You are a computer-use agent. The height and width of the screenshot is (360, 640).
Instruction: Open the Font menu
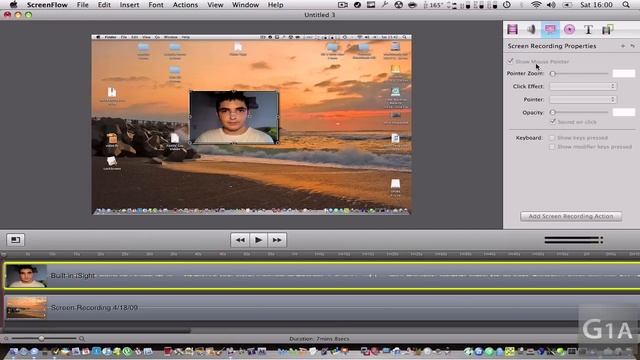tap(156, 5)
